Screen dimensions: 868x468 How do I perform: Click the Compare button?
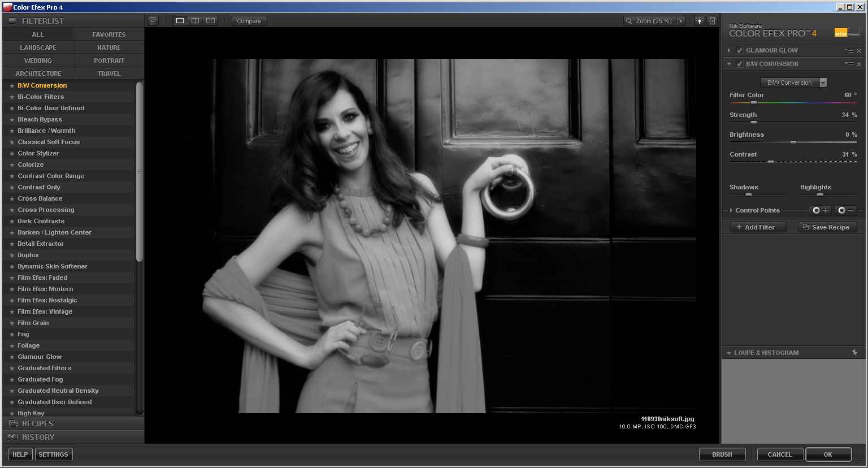coord(249,21)
